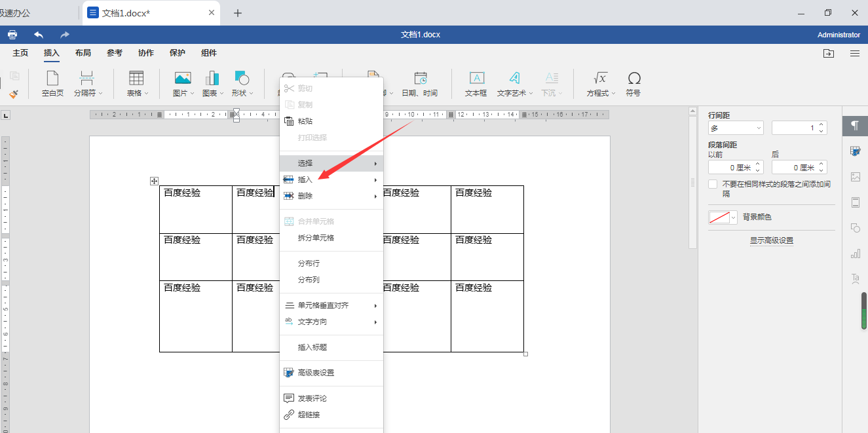Choose Paste in the context menu
Image resolution: width=868 pixels, height=433 pixels.
pyautogui.click(x=331, y=121)
